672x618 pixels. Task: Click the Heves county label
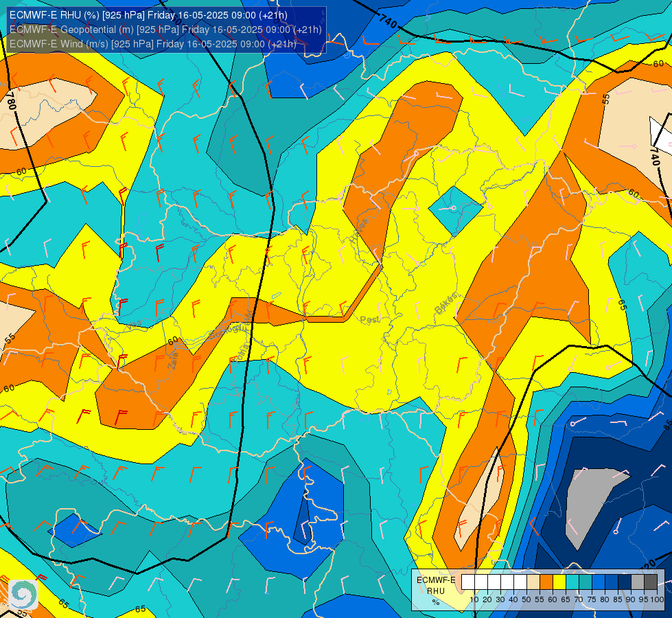pos(359,231)
